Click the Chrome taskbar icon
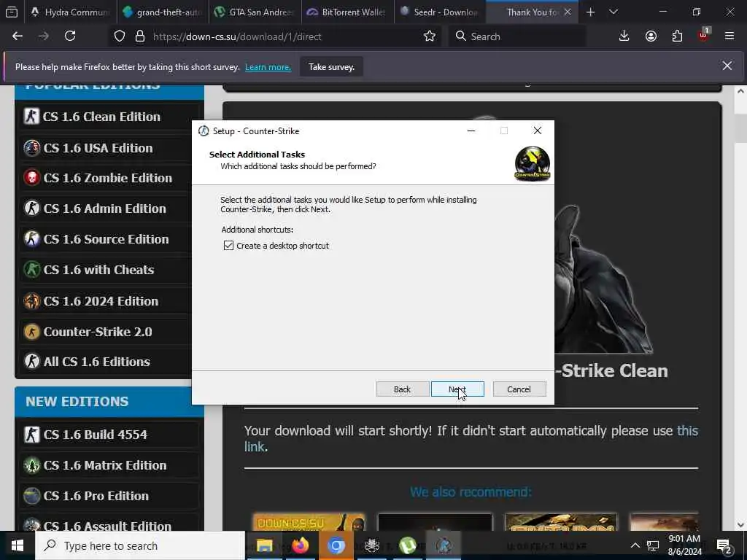747x560 pixels. point(336,545)
